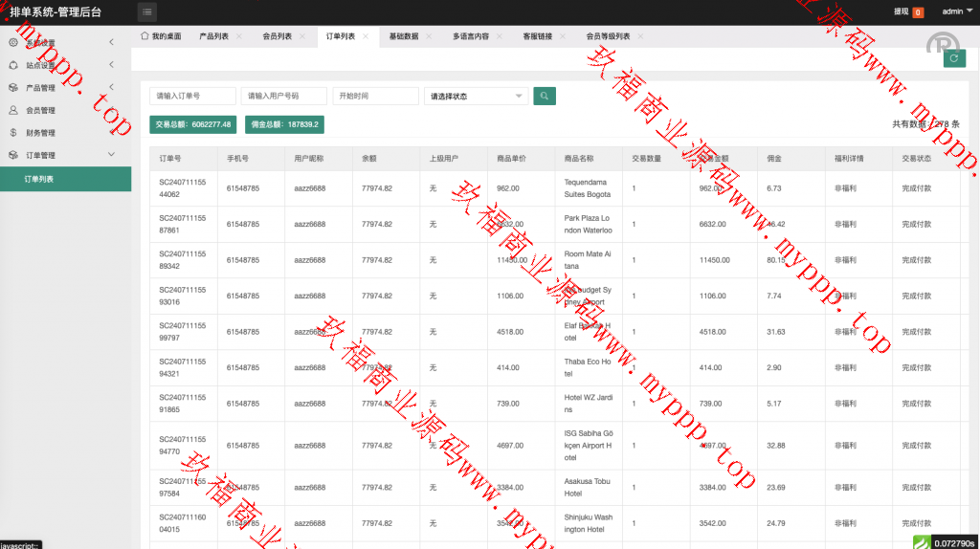
Task: Click the sidebar collapse menu icon
Action: click(x=147, y=11)
